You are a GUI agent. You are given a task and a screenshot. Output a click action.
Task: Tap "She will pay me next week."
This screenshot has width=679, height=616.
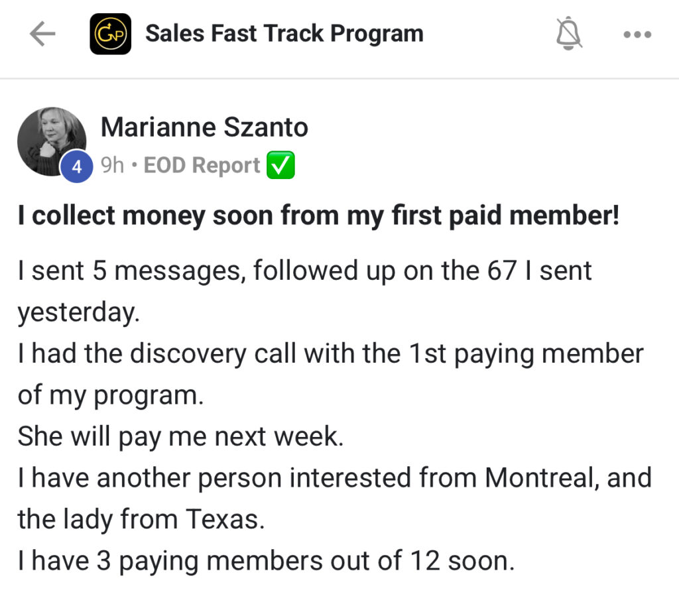(x=180, y=436)
